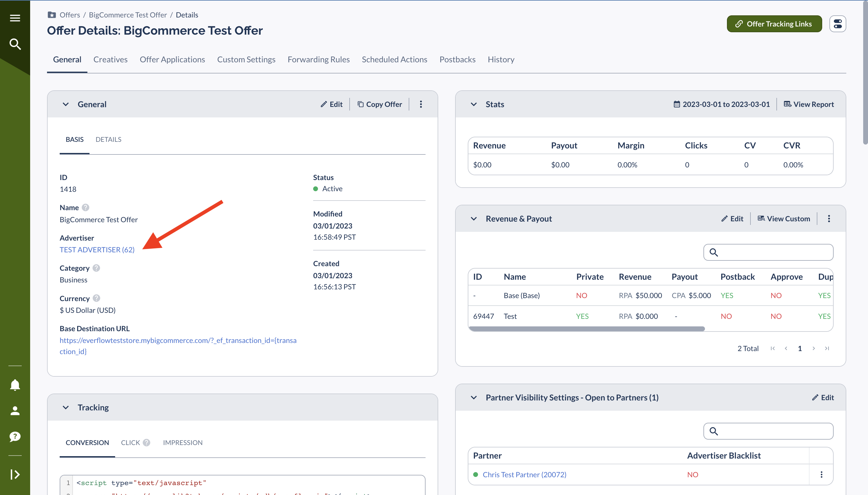This screenshot has width=868, height=495.
Task: Open the help chat icon
Action: pos(15,437)
